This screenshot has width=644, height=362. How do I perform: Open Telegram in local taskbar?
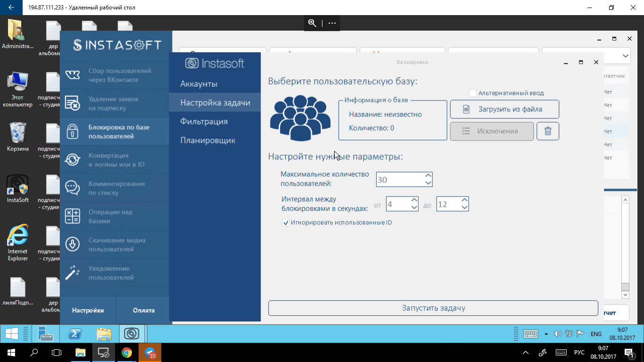pyautogui.click(x=150, y=353)
